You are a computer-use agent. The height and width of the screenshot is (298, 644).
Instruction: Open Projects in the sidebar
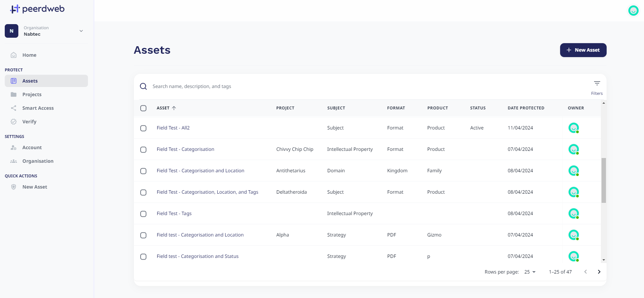tap(46, 94)
